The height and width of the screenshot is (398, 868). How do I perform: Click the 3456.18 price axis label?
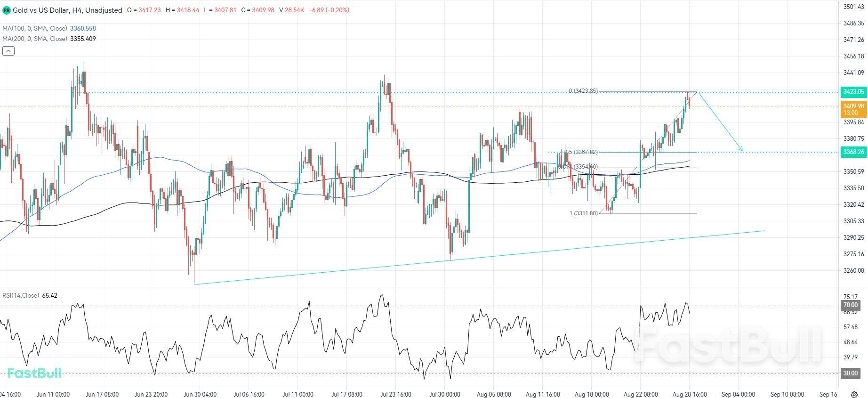[x=853, y=57]
